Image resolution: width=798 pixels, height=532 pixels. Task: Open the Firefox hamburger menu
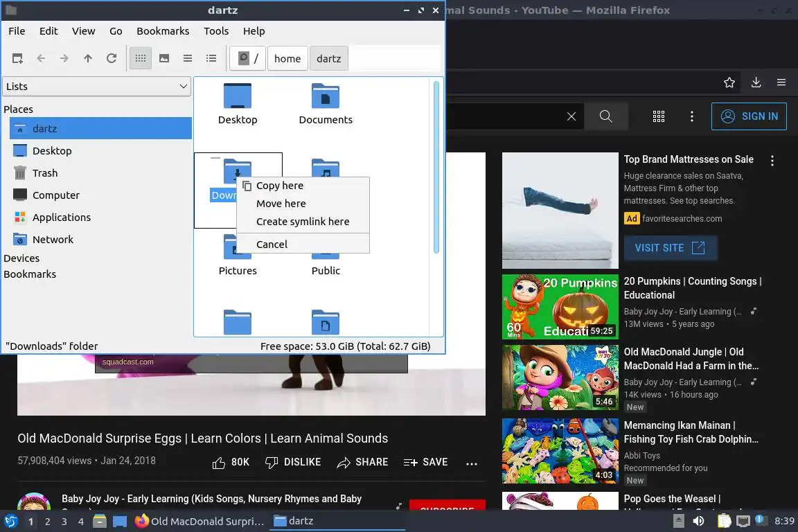781,82
